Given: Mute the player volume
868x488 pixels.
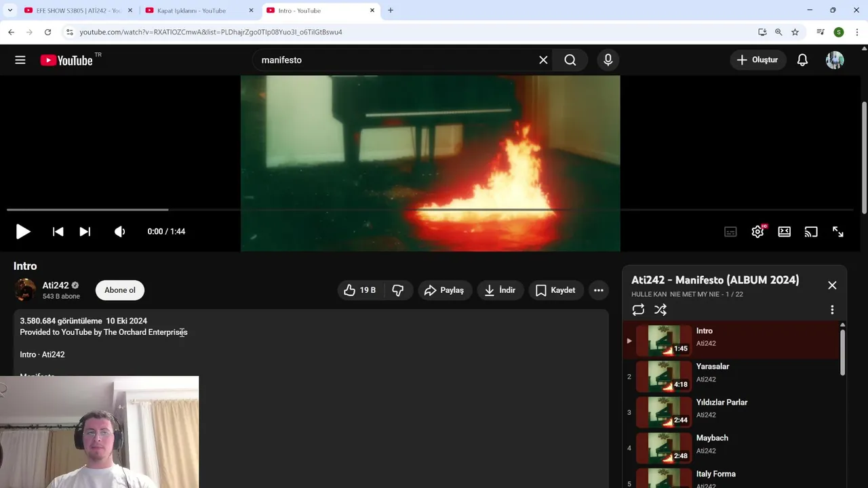Looking at the screenshot, I should (x=120, y=231).
